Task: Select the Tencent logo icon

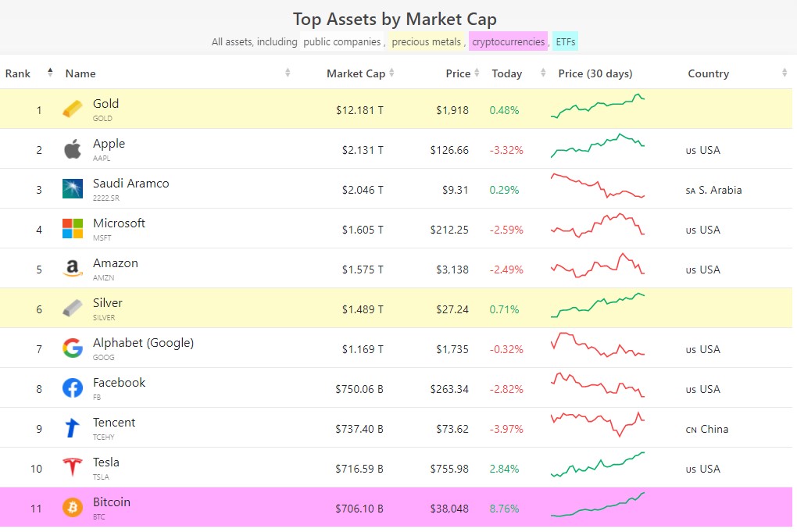Action: 72,428
